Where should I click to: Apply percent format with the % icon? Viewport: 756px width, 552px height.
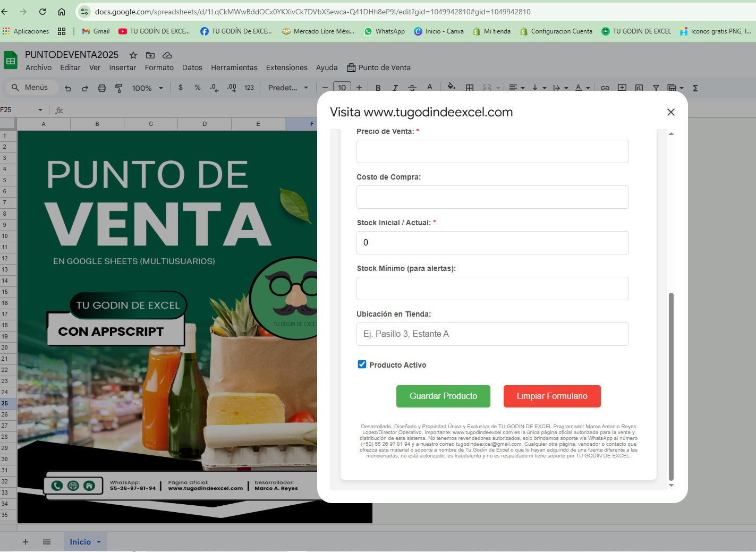pos(198,88)
